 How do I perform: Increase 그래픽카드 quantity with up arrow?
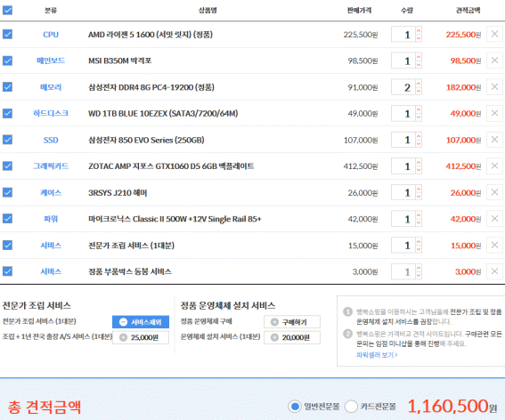(x=419, y=163)
